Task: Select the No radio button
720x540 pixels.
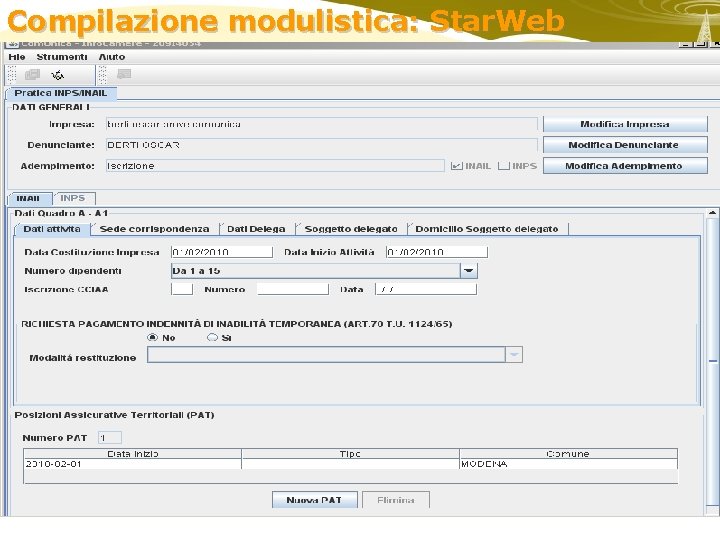Action: click(x=152, y=338)
